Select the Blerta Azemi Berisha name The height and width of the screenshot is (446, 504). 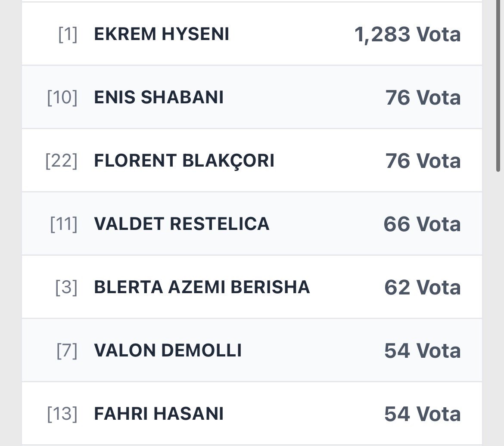tap(202, 288)
